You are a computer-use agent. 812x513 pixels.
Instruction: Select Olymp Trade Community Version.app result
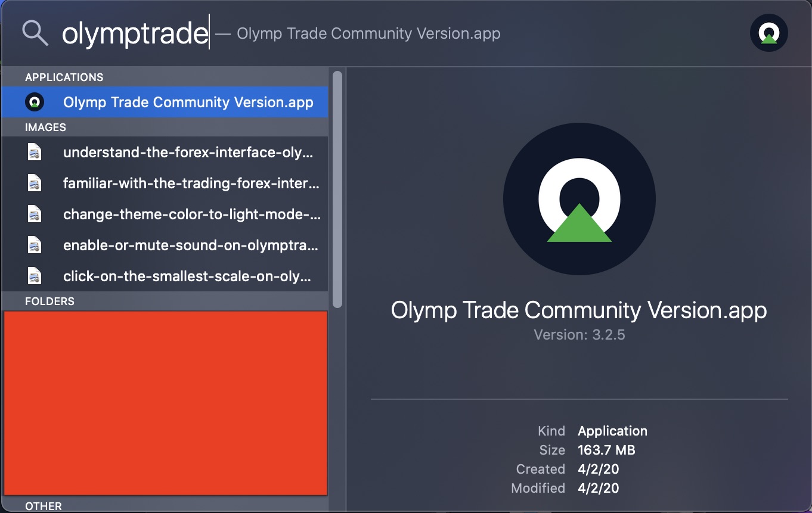pos(188,102)
